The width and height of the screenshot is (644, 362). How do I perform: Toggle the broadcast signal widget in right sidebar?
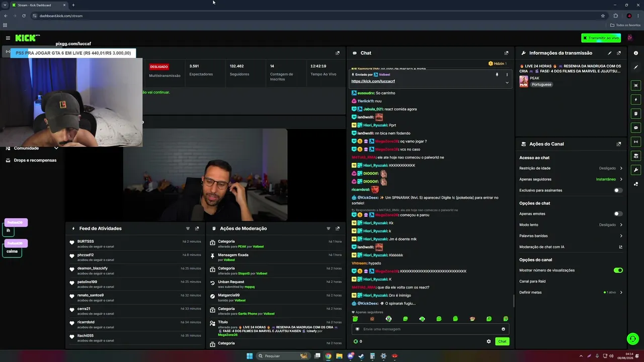tap(636, 142)
